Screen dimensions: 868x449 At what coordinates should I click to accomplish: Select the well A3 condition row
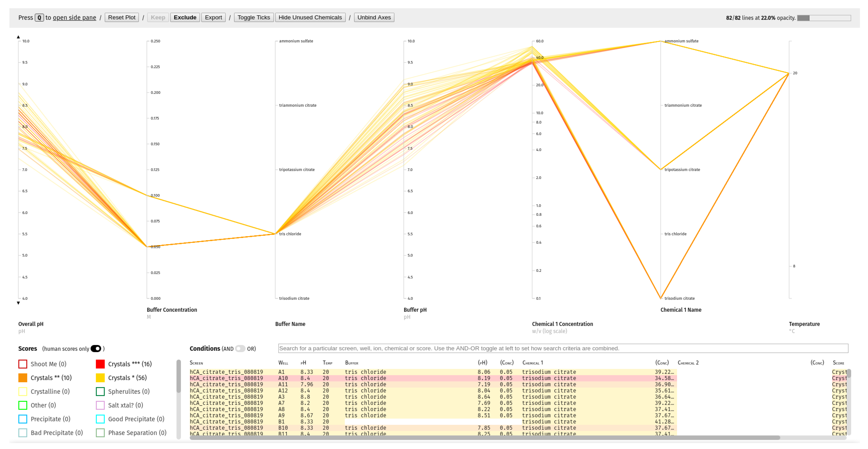(x=518, y=397)
